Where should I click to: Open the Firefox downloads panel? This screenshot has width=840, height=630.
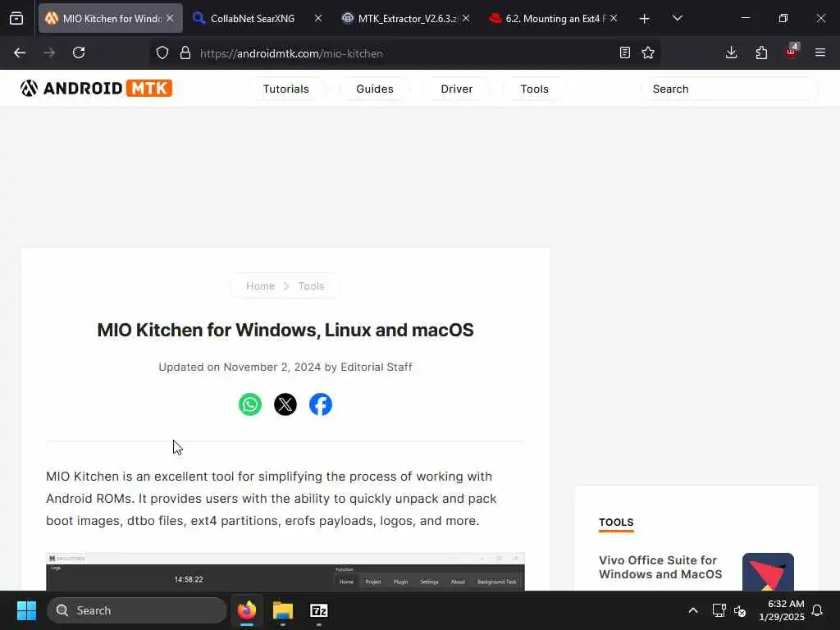click(731, 52)
